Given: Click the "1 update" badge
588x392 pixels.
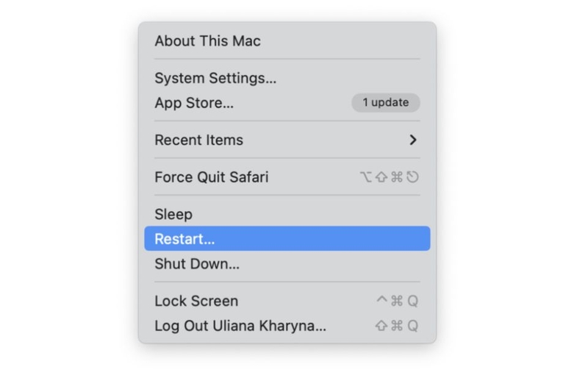Looking at the screenshot, I should [385, 103].
